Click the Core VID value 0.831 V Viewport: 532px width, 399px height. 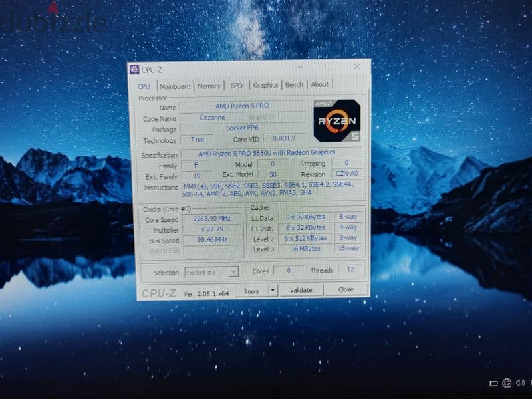(x=284, y=138)
